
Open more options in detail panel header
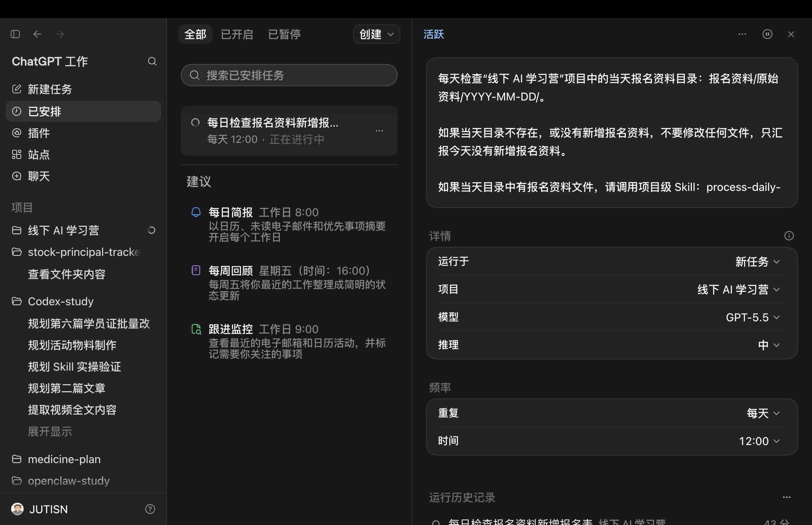pos(742,34)
